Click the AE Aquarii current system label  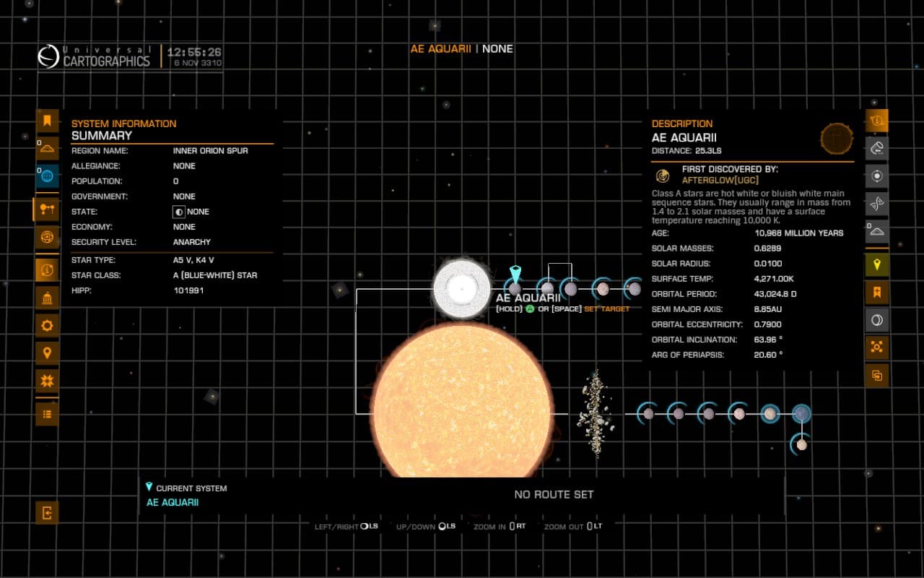click(173, 502)
